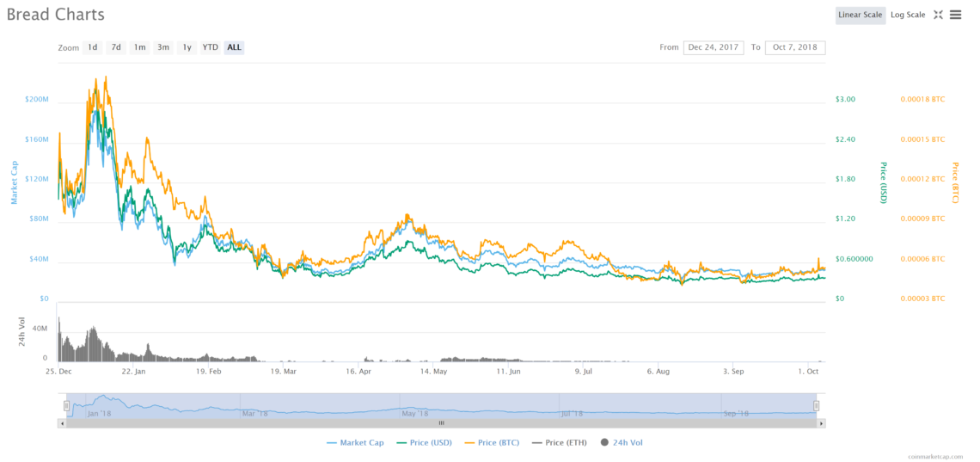980x462 pixels.
Task: Click the 1. Oct date label
Action: pyautogui.click(x=807, y=372)
